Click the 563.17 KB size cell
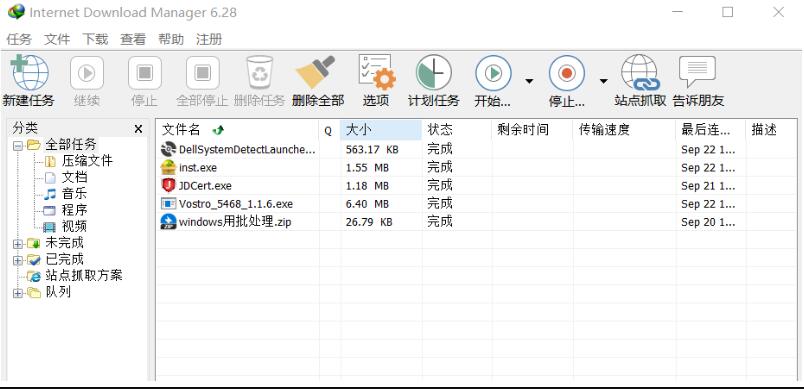804x389 pixels. click(x=372, y=150)
